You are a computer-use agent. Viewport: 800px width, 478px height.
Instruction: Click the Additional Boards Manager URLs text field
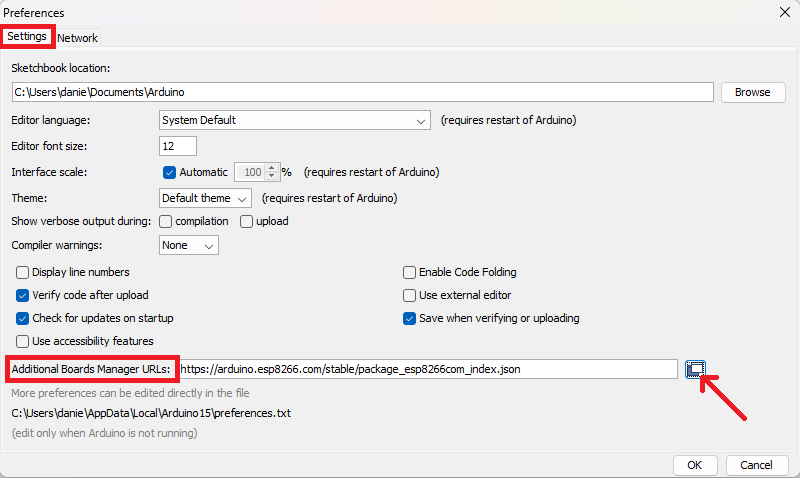pyautogui.click(x=429, y=369)
